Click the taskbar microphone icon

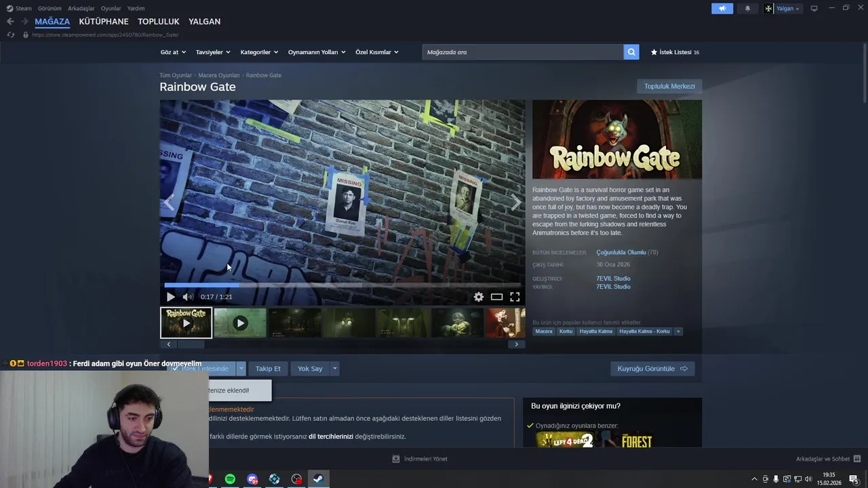[x=776, y=479]
